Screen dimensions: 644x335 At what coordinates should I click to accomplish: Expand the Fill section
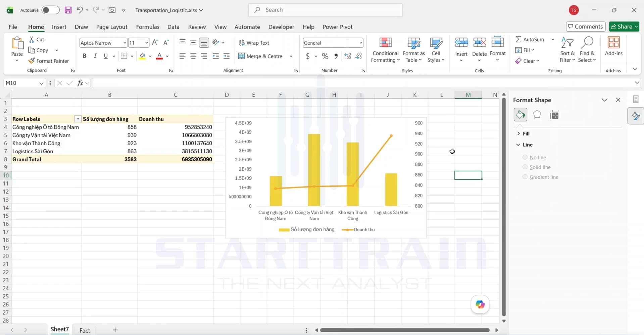(x=524, y=133)
